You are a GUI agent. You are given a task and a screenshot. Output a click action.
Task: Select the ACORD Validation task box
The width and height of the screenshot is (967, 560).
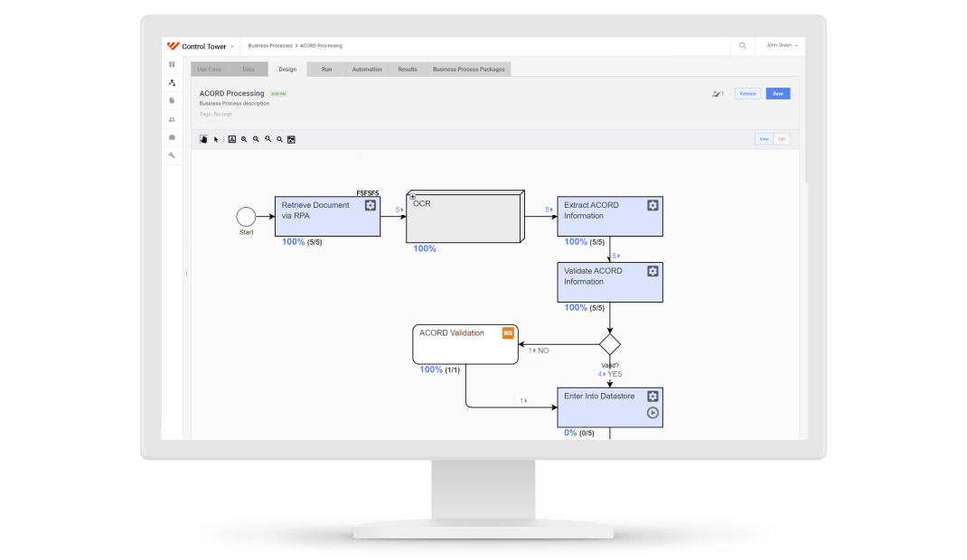tap(465, 344)
